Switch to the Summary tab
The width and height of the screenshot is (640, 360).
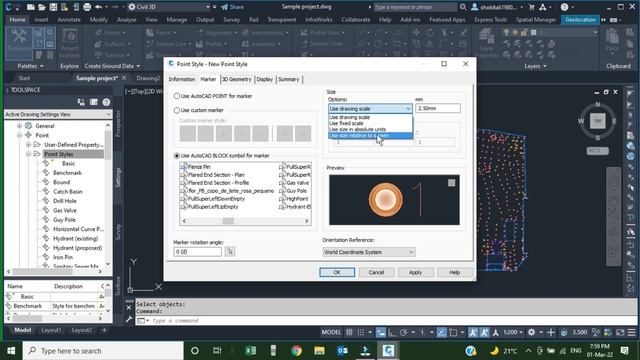pos(289,79)
